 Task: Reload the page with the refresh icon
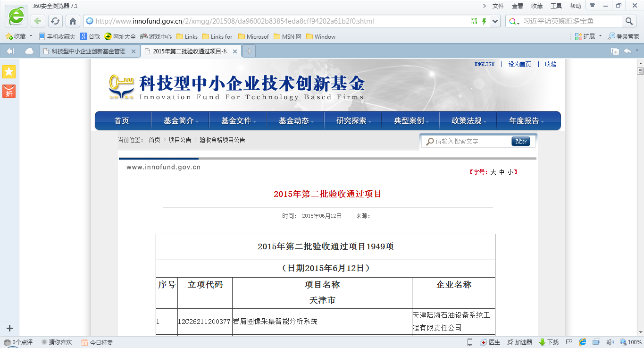coord(55,21)
